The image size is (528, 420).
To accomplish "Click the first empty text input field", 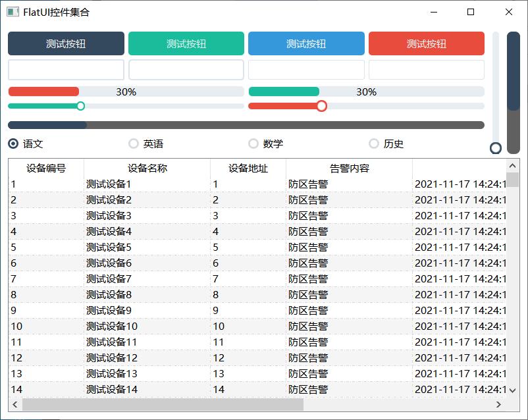I will pos(66,70).
